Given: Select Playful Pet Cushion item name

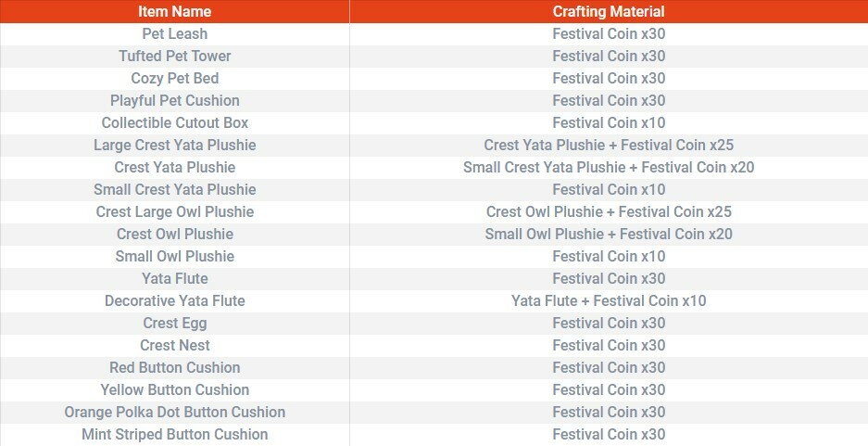Looking at the screenshot, I should point(174,100).
